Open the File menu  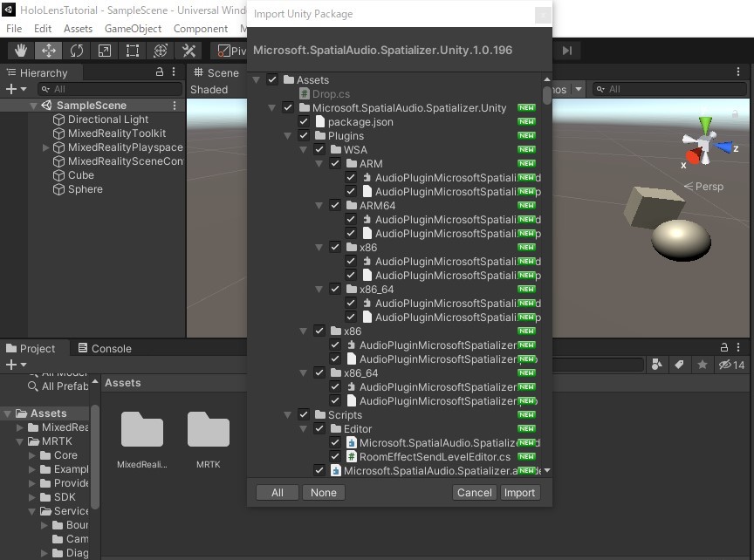coord(14,29)
